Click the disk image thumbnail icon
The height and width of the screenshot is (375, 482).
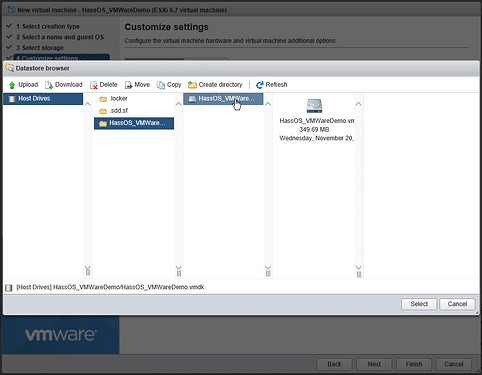(314, 106)
